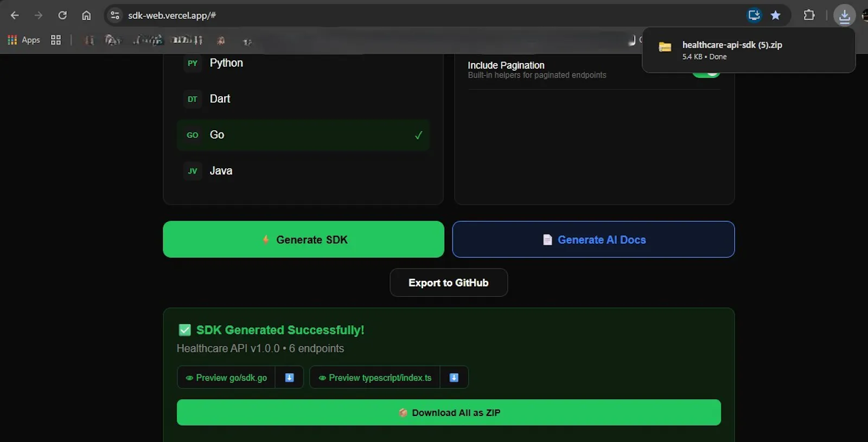Click the SDK Generated Successfully checkmark icon
The image size is (868, 442).
pyautogui.click(x=185, y=330)
